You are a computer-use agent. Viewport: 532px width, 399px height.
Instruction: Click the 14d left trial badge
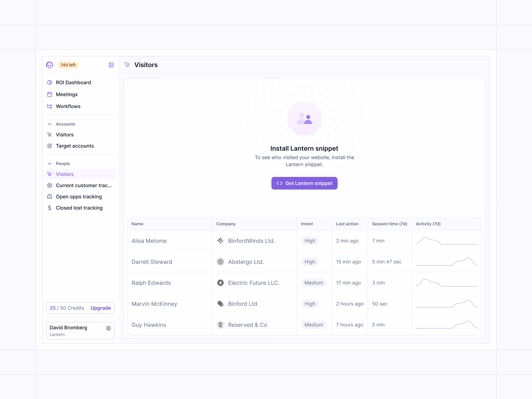coord(68,65)
